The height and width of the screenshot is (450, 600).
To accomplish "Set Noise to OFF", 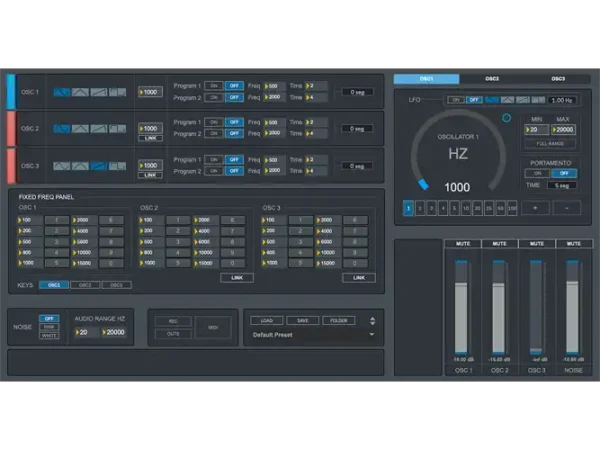I will point(49,318).
